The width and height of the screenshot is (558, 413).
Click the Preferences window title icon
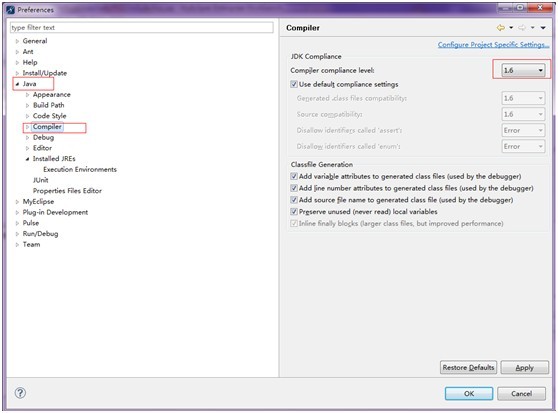tap(10, 10)
